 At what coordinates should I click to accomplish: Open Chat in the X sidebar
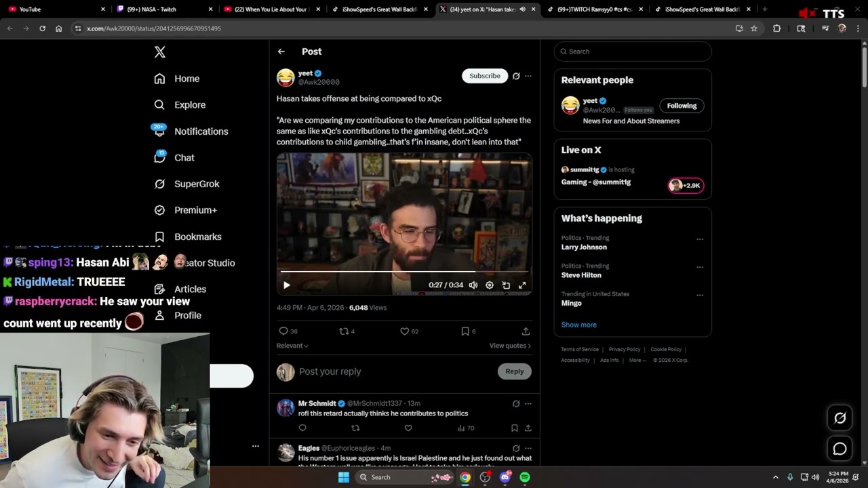(174, 157)
